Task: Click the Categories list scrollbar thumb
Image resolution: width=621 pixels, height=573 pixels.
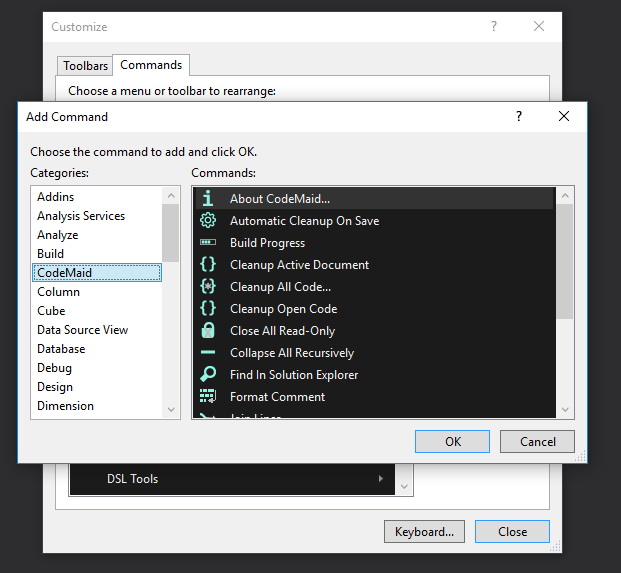Action: (171, 233)
